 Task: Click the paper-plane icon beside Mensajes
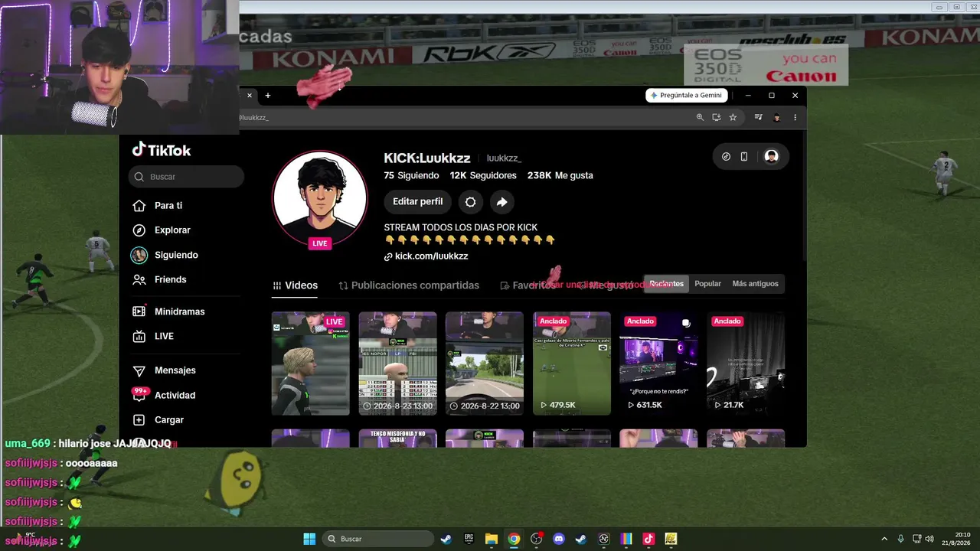(139, 370)
